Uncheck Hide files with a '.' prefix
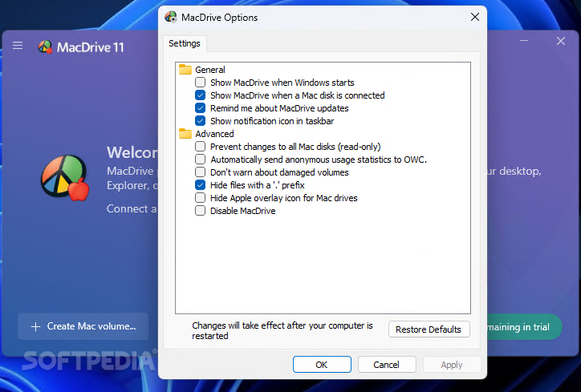 pyautogui.click(x=200, y=184)
